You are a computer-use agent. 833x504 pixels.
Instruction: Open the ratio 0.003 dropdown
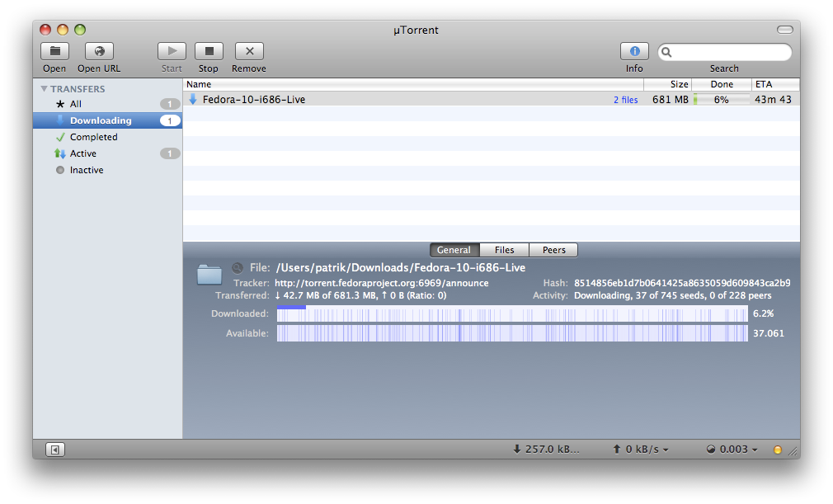click(x=732, y=450)
